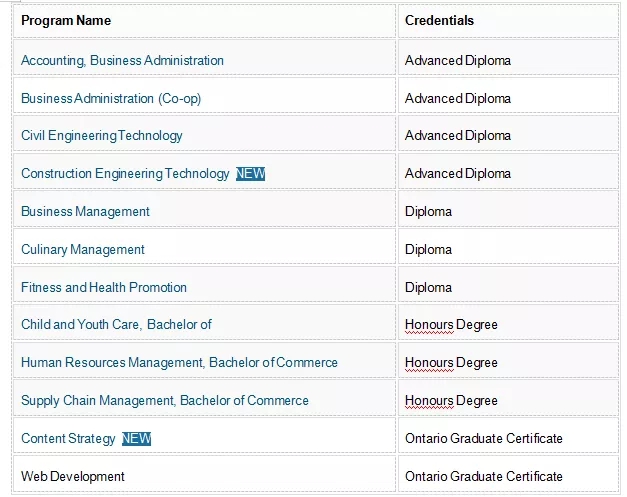
Task: Click the NEW badge beside Content Strategy
Action: point(137,438)
